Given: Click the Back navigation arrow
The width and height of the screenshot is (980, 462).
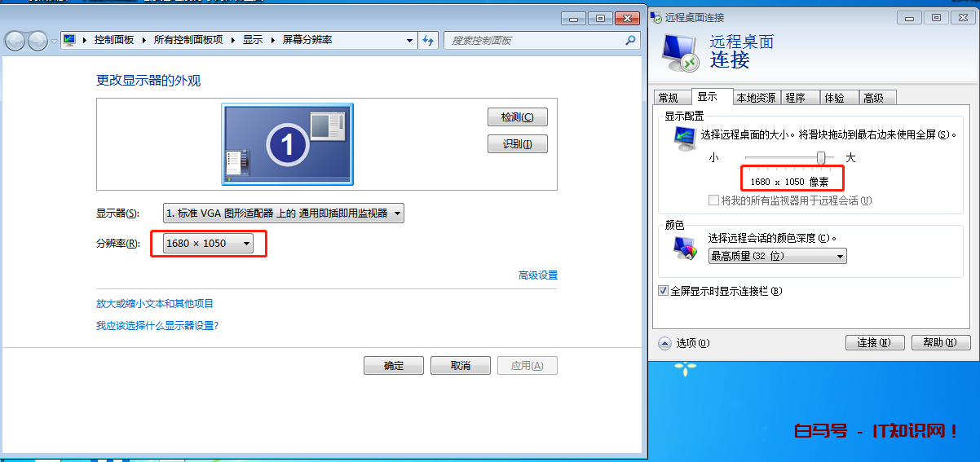Looking at the screenshot, I should pos(15,41).
